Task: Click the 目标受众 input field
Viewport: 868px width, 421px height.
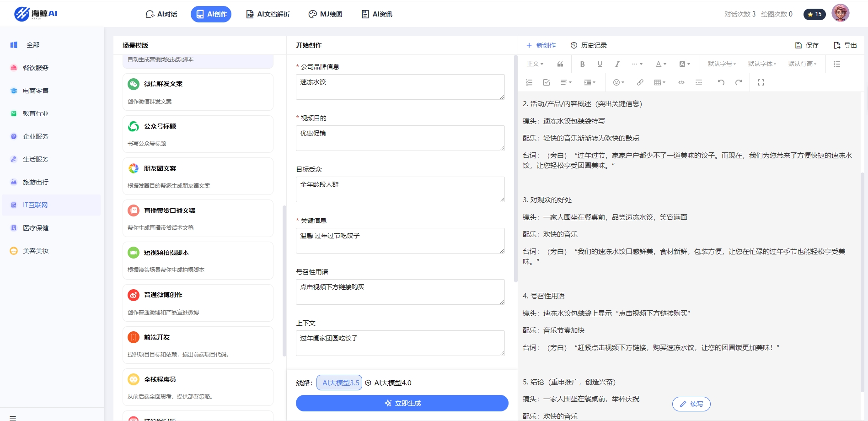Action: 400,189
